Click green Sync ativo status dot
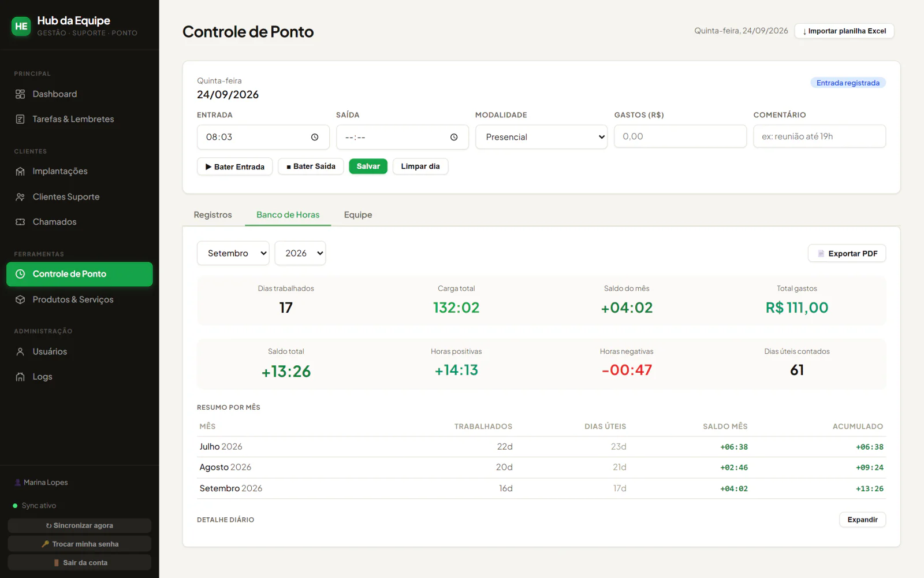Image resolution: width=924 pixels, height=578 pixels. point(15,506)
